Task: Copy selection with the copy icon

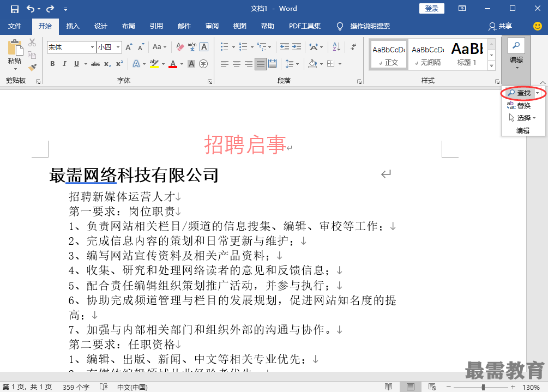Action: point(32,55)
